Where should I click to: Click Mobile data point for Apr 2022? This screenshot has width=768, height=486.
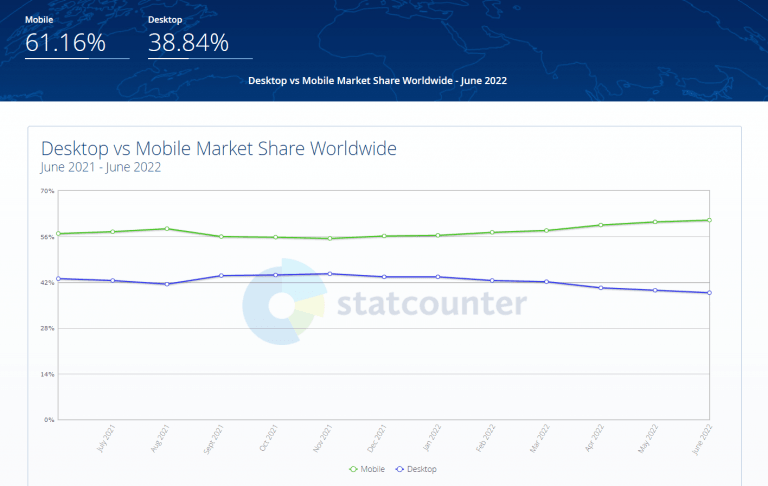pos(600,225)
